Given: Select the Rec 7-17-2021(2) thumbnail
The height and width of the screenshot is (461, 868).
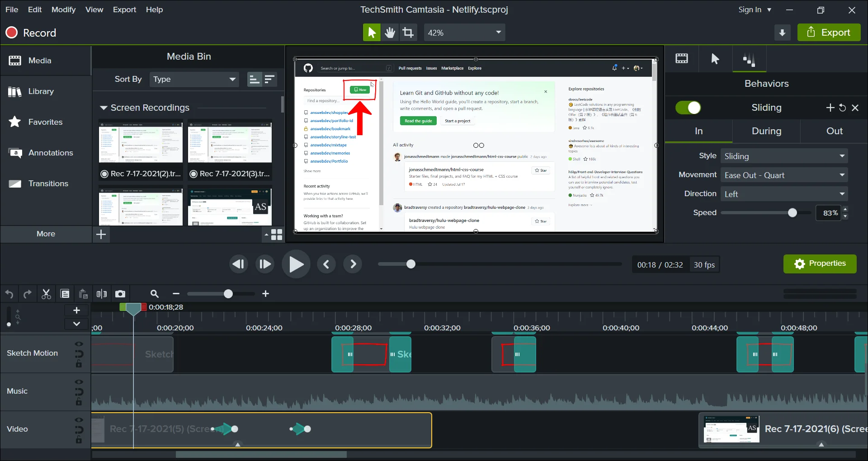Looking at the screenshot, I should (x=141, y=142).
